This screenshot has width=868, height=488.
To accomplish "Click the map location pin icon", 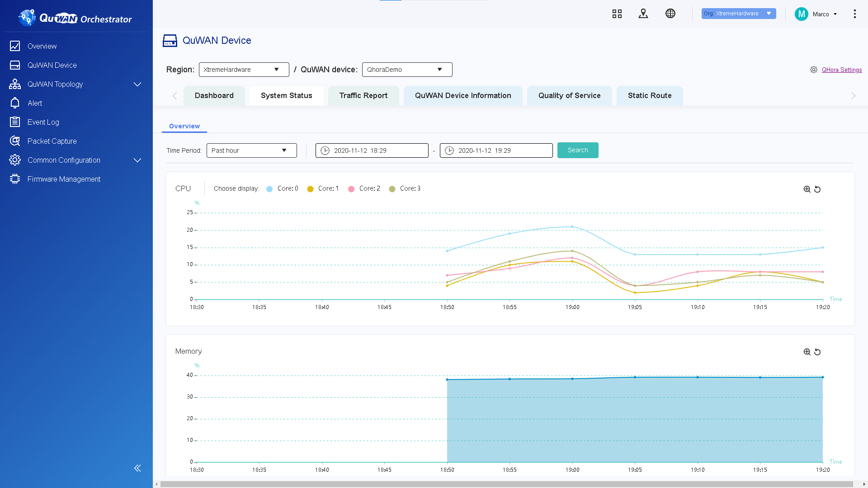I will (643, 14).
